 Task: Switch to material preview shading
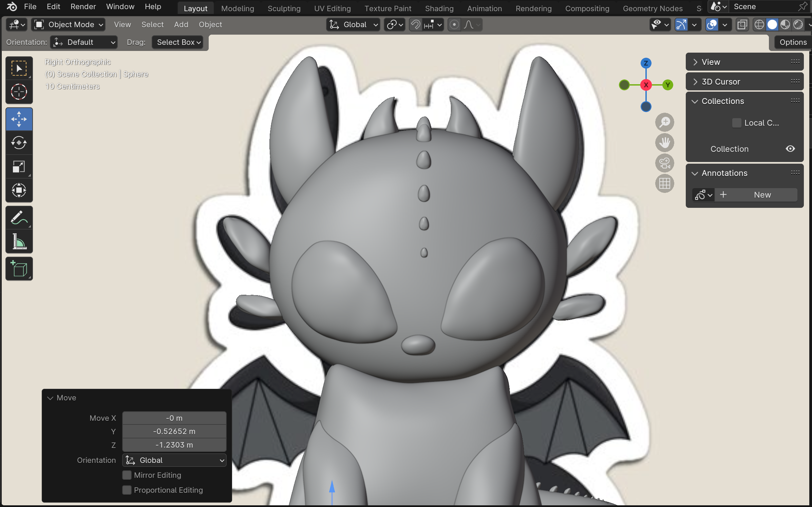pyautogui.click(x=785, y=24)
